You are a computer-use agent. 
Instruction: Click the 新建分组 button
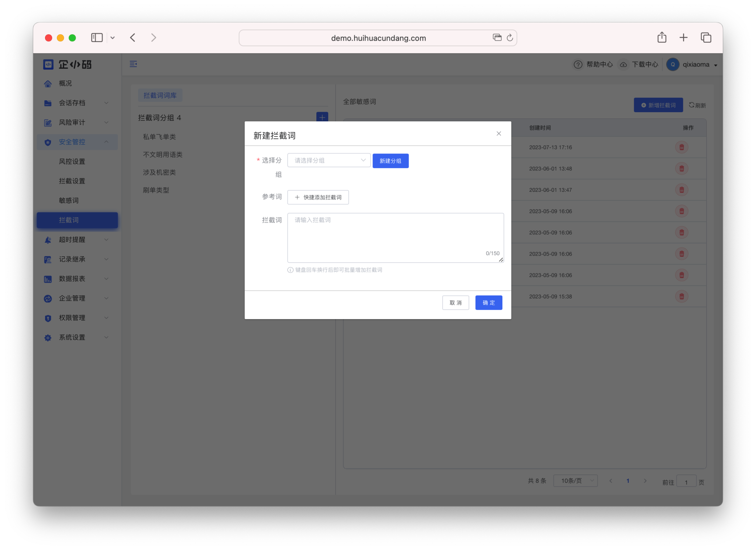[391, 161]
